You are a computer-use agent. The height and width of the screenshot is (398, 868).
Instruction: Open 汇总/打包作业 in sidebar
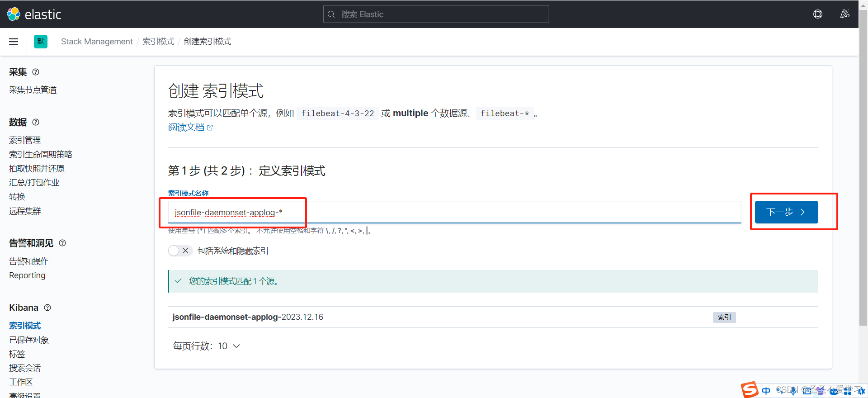coord(34,182)
